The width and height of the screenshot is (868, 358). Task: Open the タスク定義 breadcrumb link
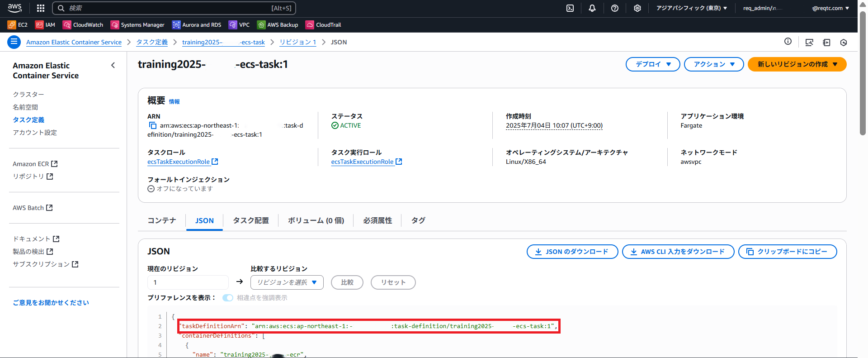pos(152,42)
